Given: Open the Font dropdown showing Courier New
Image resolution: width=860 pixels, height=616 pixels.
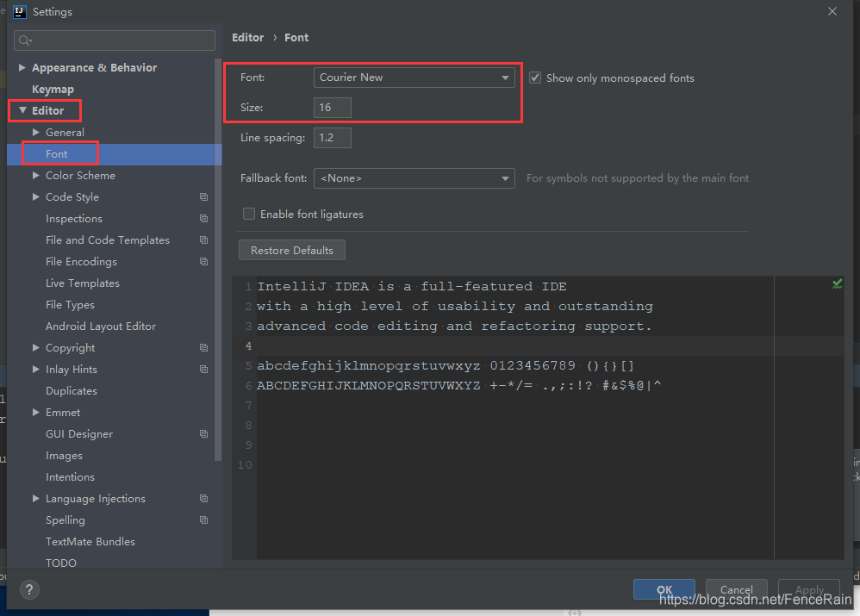Looking at the screenshot, I should click(x=414, y=78).
